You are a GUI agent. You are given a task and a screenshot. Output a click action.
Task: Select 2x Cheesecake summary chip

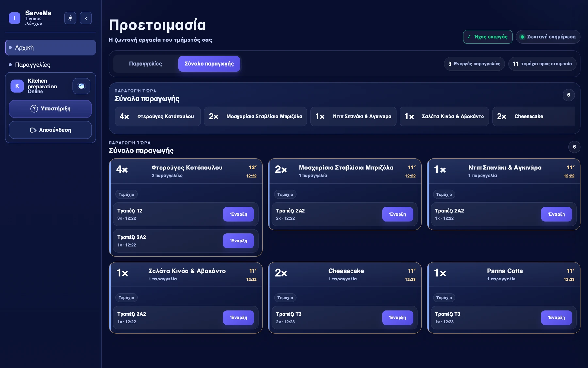click(533, 117)
